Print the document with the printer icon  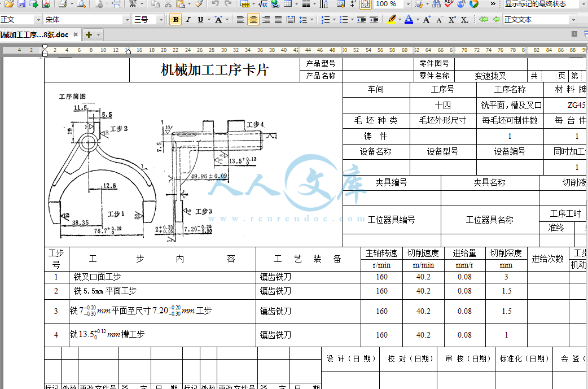tap(63, 4)
